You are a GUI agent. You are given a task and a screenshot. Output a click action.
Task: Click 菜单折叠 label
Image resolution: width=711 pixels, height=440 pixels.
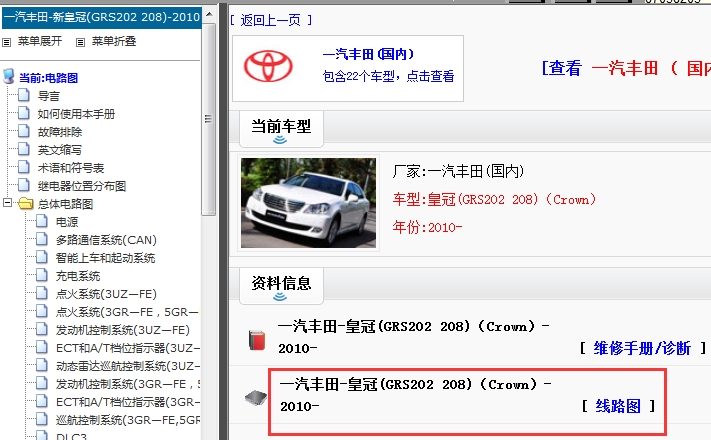click(114, 41)
